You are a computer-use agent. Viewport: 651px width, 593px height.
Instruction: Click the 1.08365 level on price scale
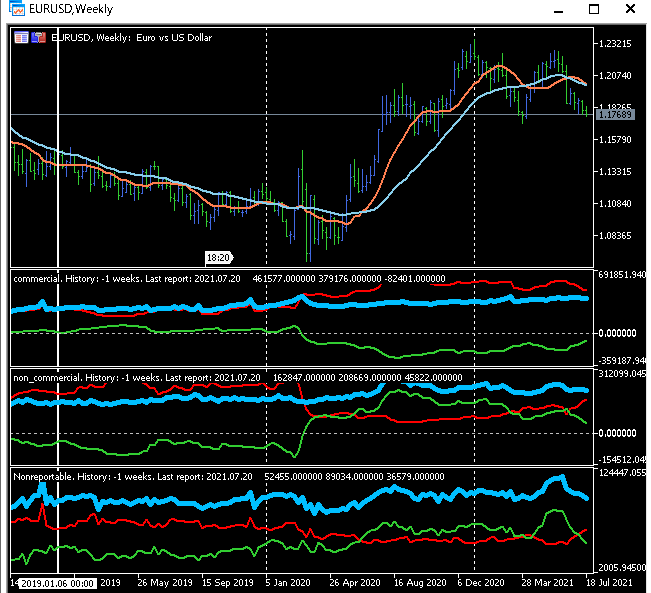tap(615, 236)
